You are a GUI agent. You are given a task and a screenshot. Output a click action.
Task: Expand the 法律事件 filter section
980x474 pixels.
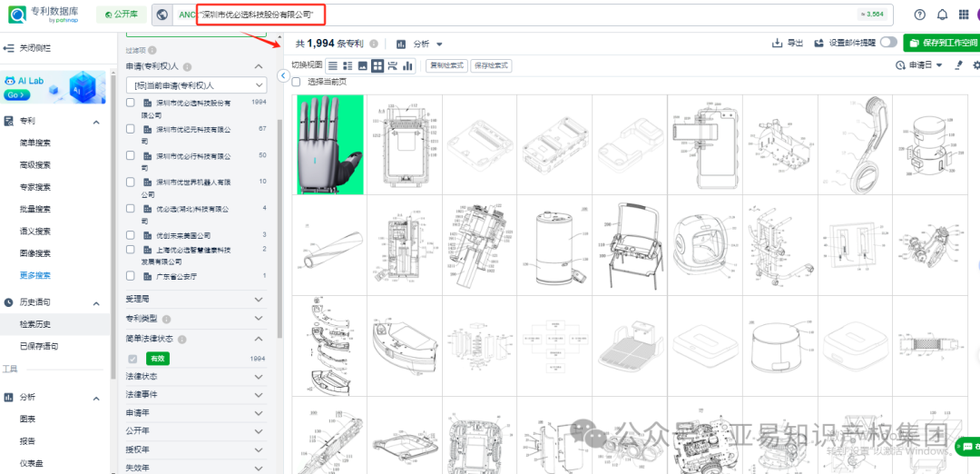pos(258,395)
